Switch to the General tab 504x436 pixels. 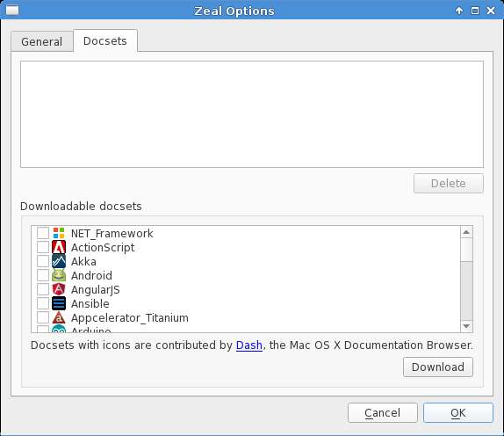pyautogui.click(x=42, y=41)
